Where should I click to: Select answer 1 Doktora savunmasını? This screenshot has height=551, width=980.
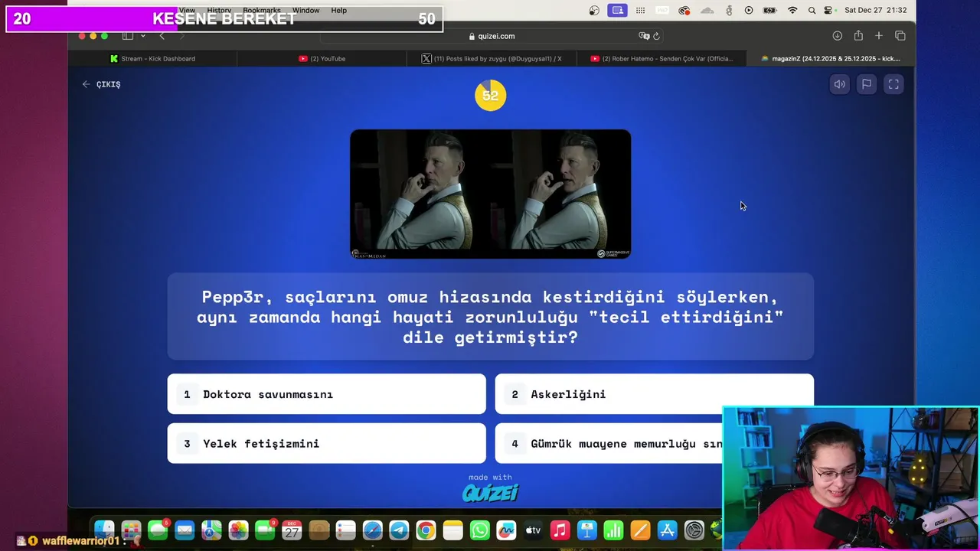326,394
